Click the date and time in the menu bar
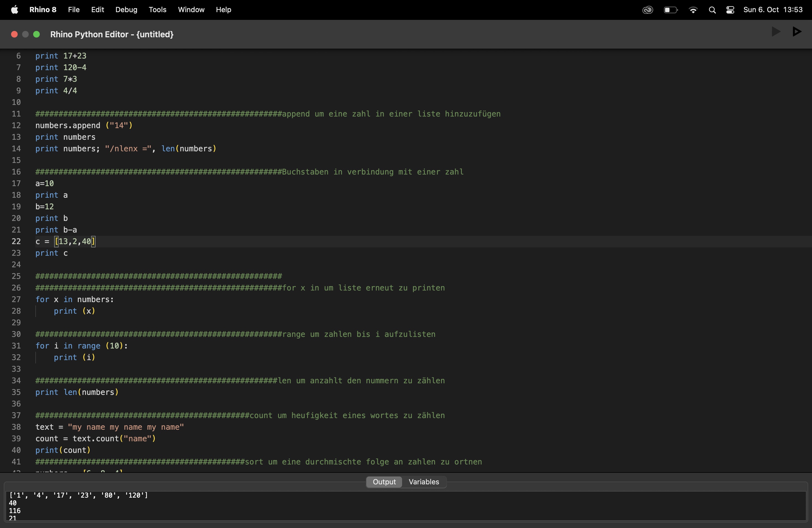Viewport: 812px width, 528px height. pyautogui.click(x=773, y=10)
